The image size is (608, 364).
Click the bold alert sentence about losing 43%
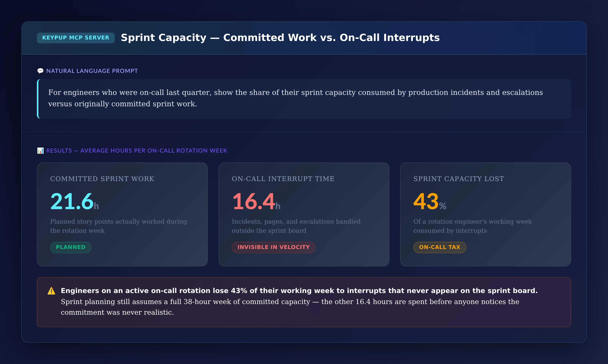299,291
